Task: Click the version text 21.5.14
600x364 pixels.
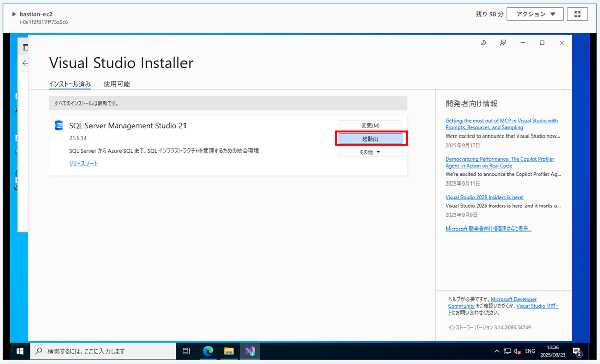Action: coord(78,138)
